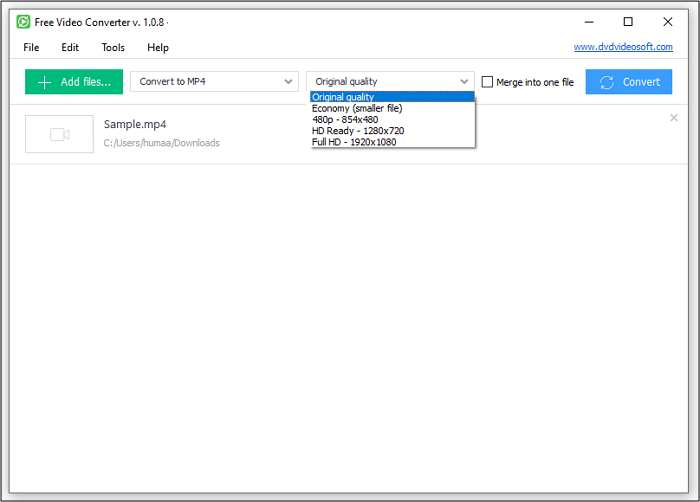Open the Help menu

pyautogui.click(x=158, y=47)
